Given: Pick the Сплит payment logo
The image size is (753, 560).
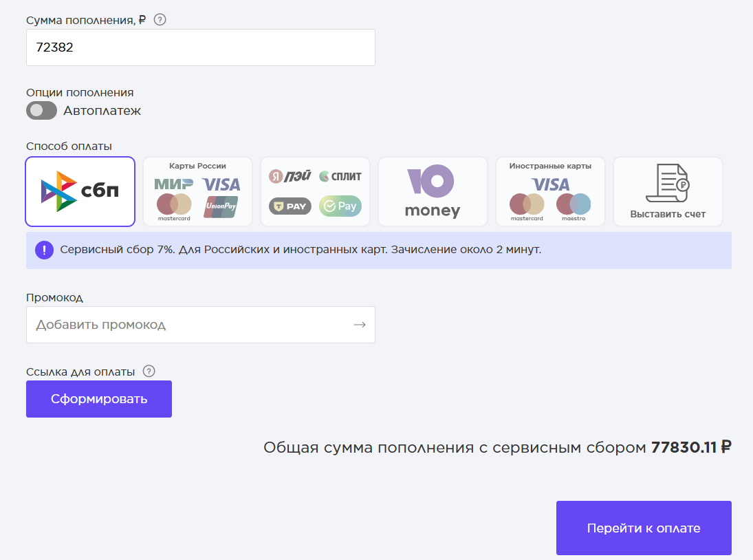Looking at the screenshot, I should click(x=340, y=176).
